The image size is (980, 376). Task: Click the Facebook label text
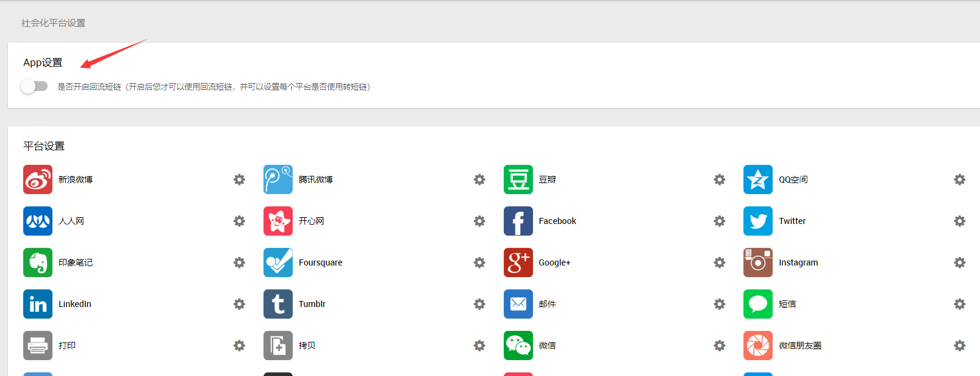[x=557, y=221]
